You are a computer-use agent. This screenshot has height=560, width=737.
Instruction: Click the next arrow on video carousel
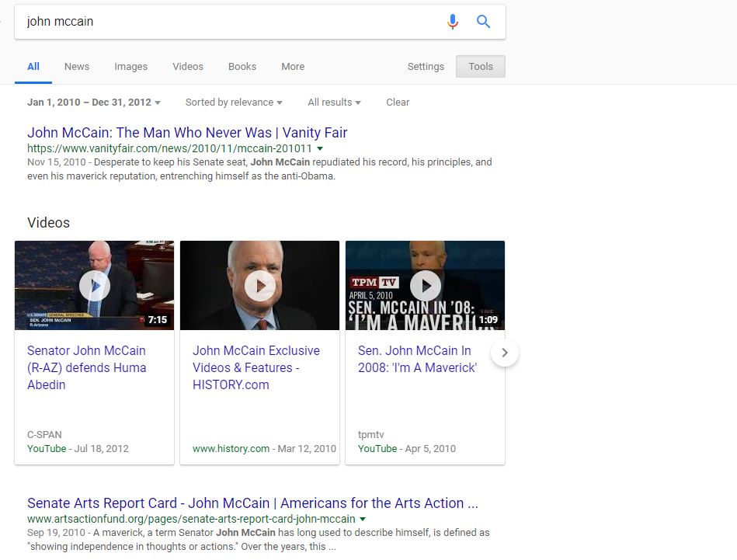click(505, 353)
